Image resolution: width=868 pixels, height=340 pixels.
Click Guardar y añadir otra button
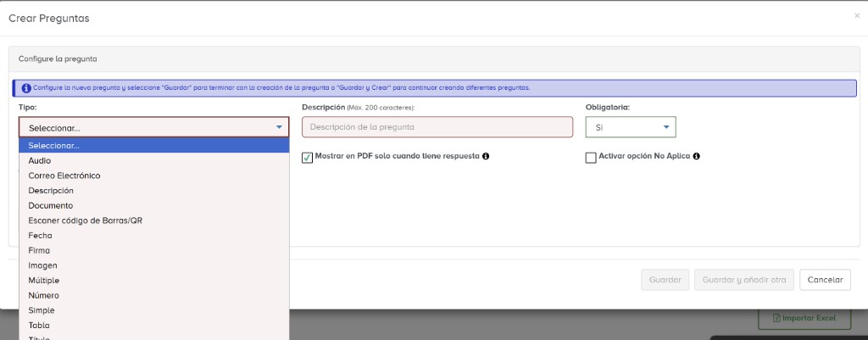[744, 280]
